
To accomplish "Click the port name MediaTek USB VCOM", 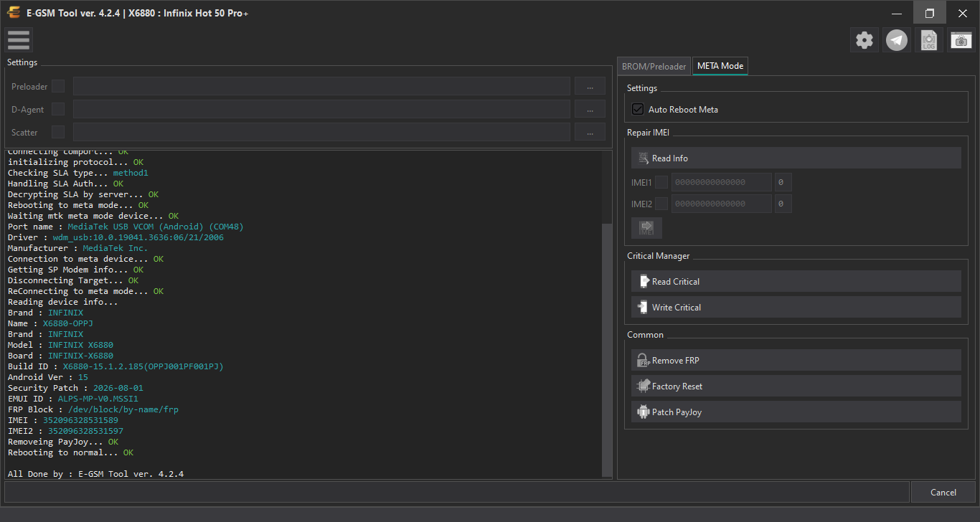I will [x=156, y=227].
